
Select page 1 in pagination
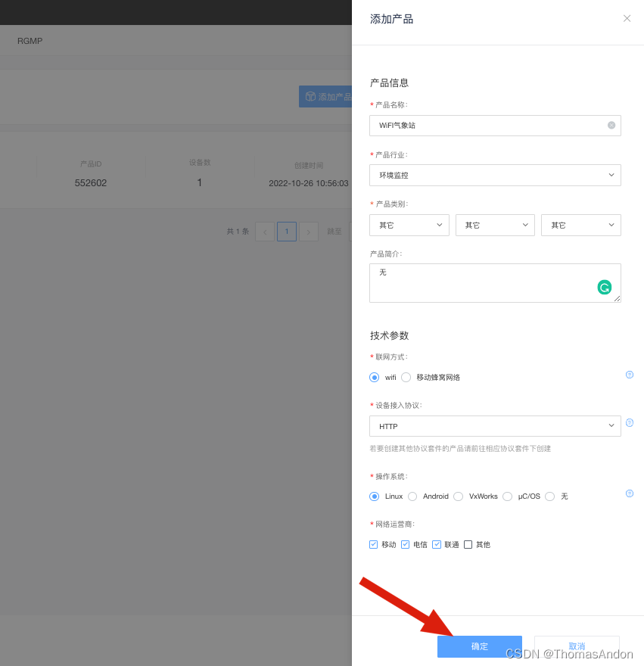click(287, 232)
